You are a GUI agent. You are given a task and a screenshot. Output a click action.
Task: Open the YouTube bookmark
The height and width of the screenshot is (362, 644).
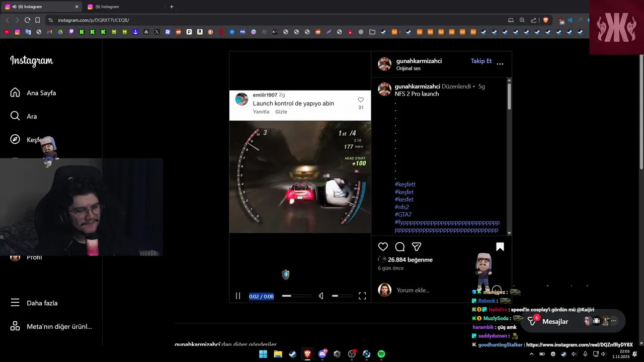[7, 32]
